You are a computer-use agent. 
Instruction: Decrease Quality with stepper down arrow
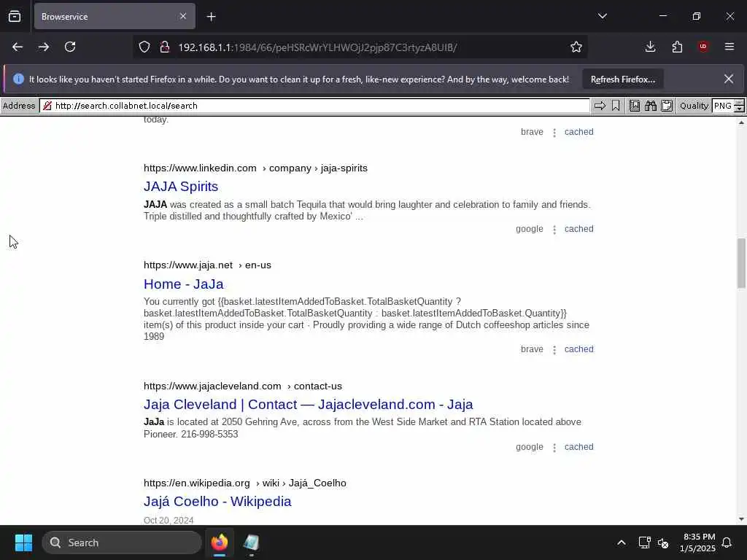click(x=740, y=109)
